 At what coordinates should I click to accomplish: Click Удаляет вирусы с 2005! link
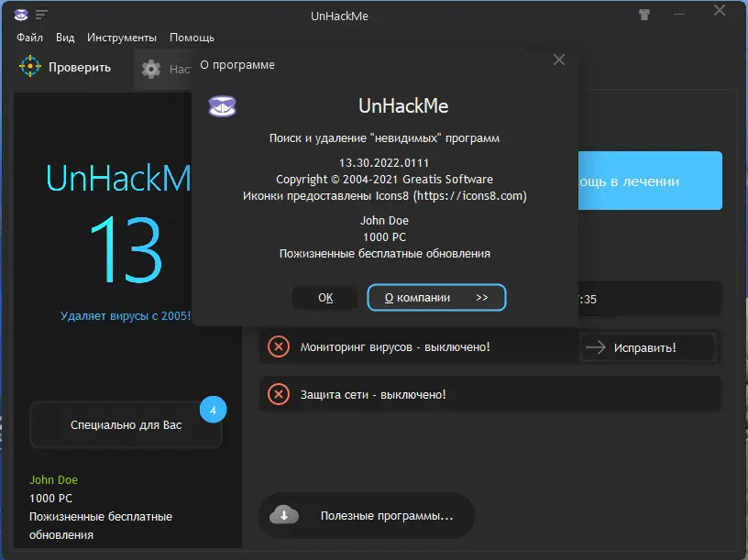coord(126,316)
